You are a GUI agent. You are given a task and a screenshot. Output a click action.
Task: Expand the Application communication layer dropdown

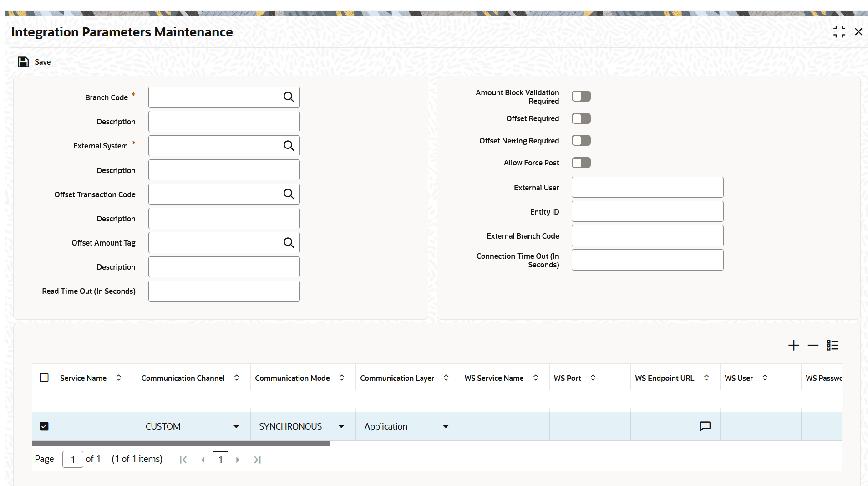pos(446,427)
